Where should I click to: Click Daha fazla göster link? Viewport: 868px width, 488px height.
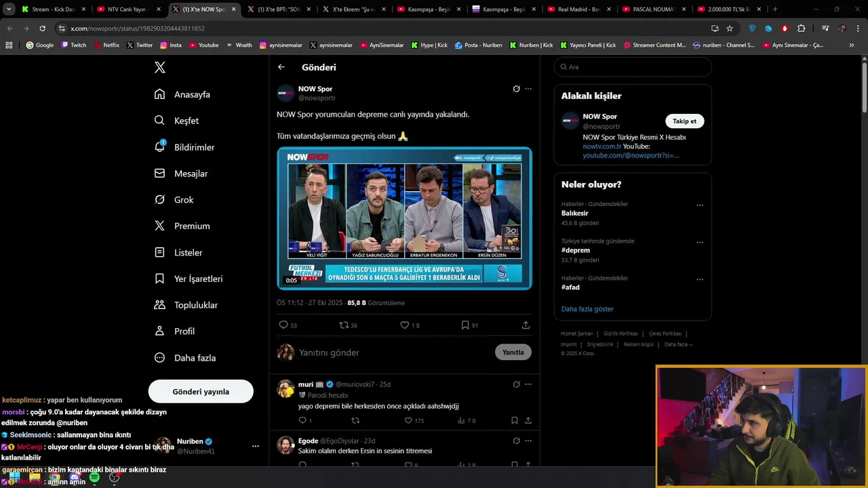click(x=587, y=309)
